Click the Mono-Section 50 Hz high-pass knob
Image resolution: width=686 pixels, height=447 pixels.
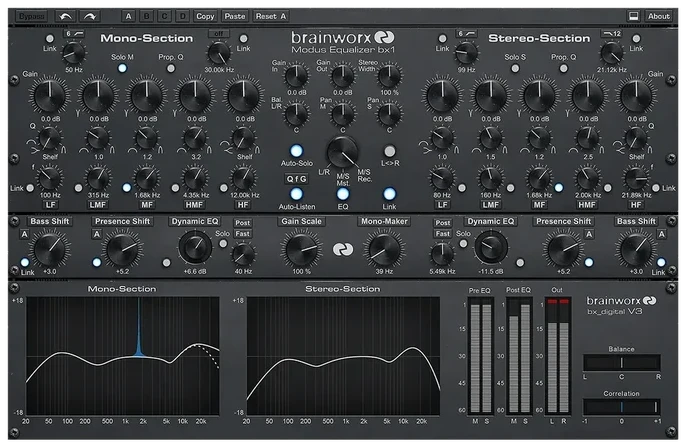pos(74,53)
